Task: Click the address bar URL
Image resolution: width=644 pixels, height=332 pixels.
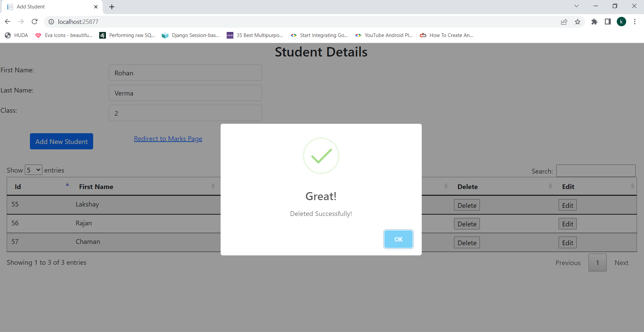Action: point(78,22)
